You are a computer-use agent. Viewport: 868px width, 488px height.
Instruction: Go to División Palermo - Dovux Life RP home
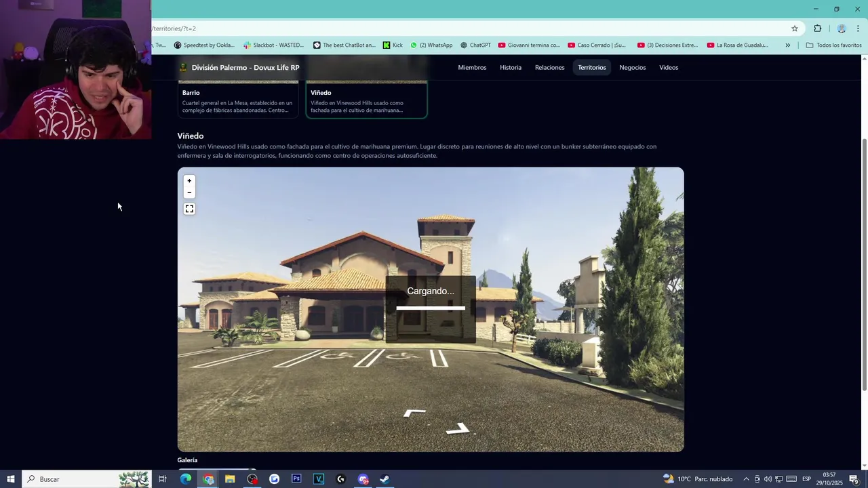[x=239, y=68]
